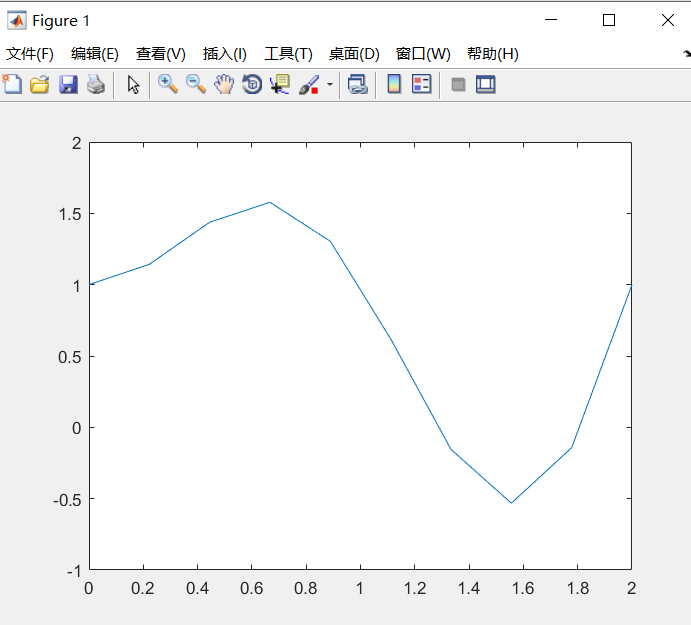The height and width of the screenshot is (625, 691).
Task: Open the 文件(F) menu
Action: (x=30, y=54)
